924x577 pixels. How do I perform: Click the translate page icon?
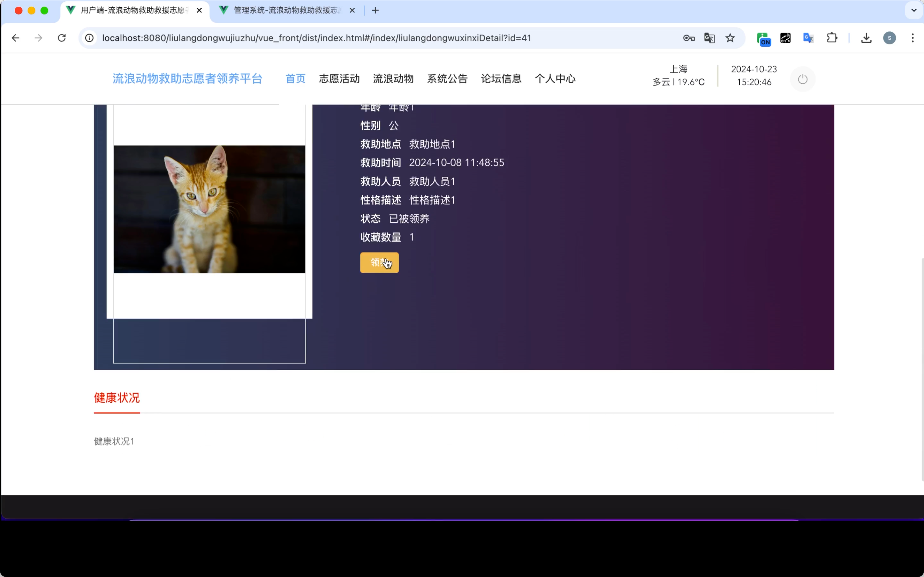[709, 38]
